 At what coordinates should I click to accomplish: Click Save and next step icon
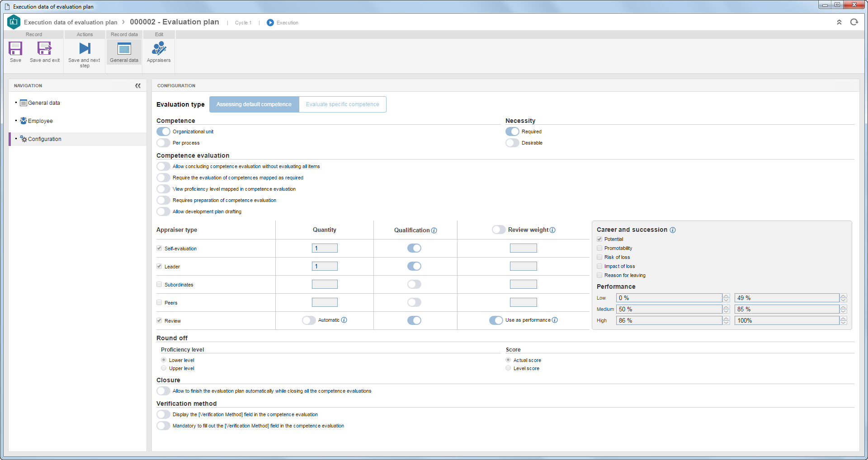point(85,48)
